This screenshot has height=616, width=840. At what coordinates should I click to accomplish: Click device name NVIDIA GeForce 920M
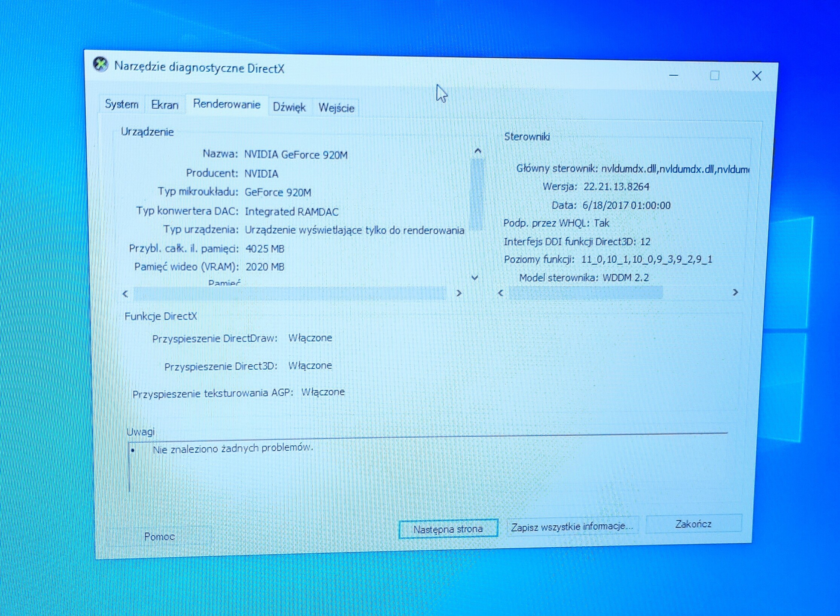(x=296, y=155)
